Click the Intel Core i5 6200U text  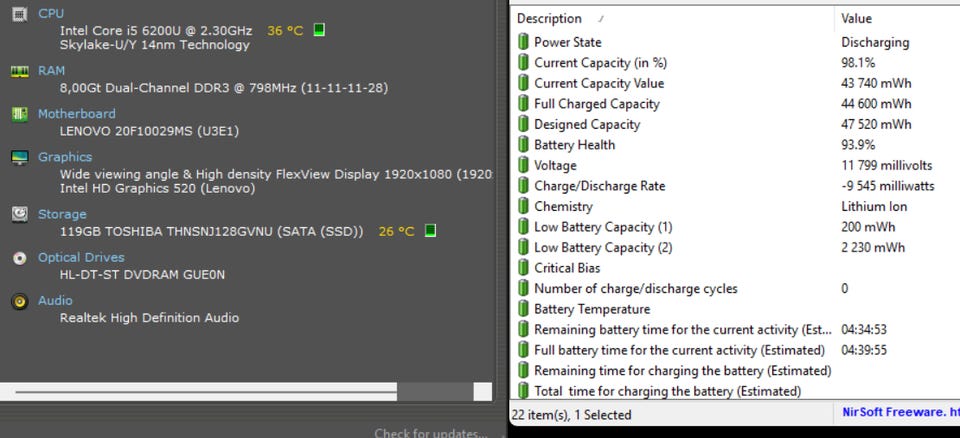[156, 31]
